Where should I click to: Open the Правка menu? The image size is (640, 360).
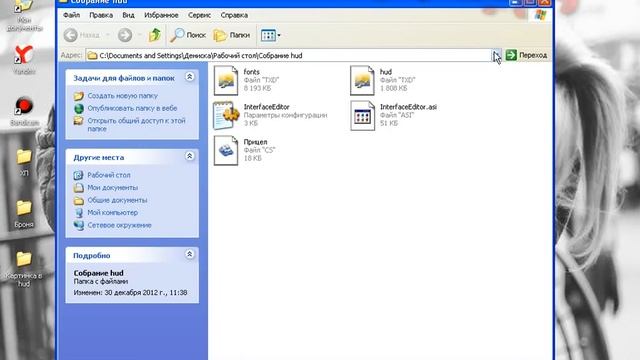(x=101, y=15)
